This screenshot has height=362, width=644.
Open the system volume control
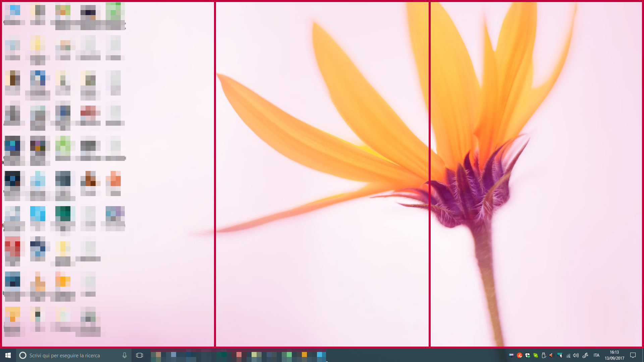pyautogui.click(x=576, y=355)
